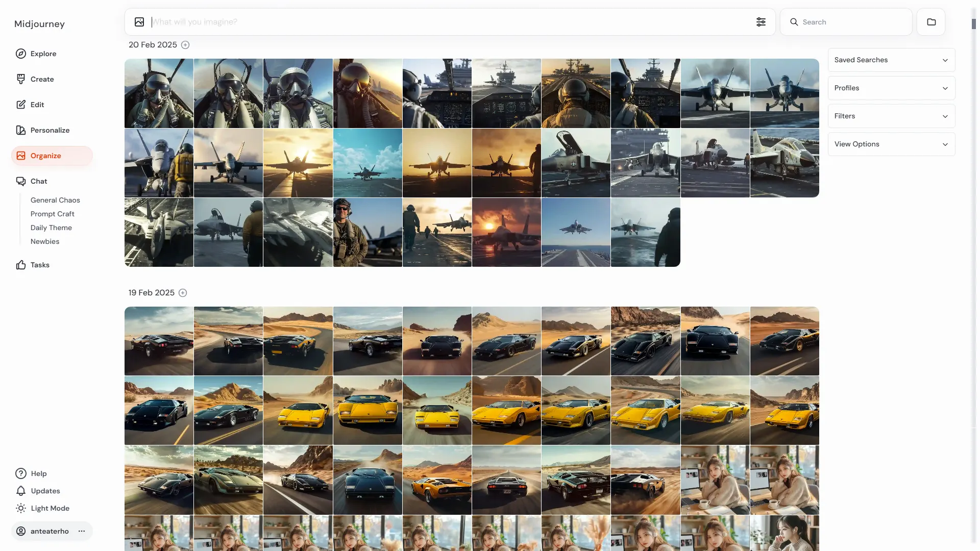Image resolution: width=980 pixels, height=551 pixels.
Task: Select the Organize sidebar item
Action: coord(45,156)
